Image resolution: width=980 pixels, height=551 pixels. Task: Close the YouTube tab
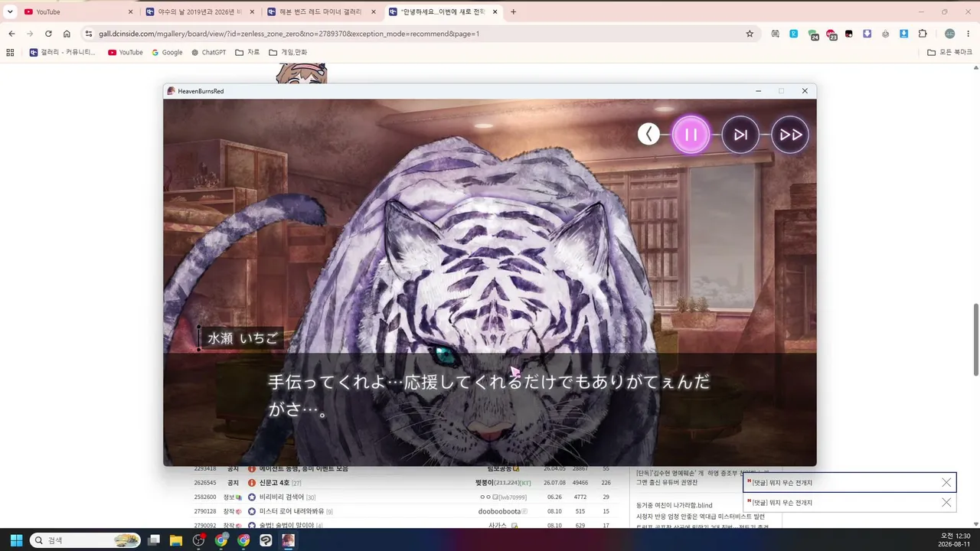pos(130,11)
